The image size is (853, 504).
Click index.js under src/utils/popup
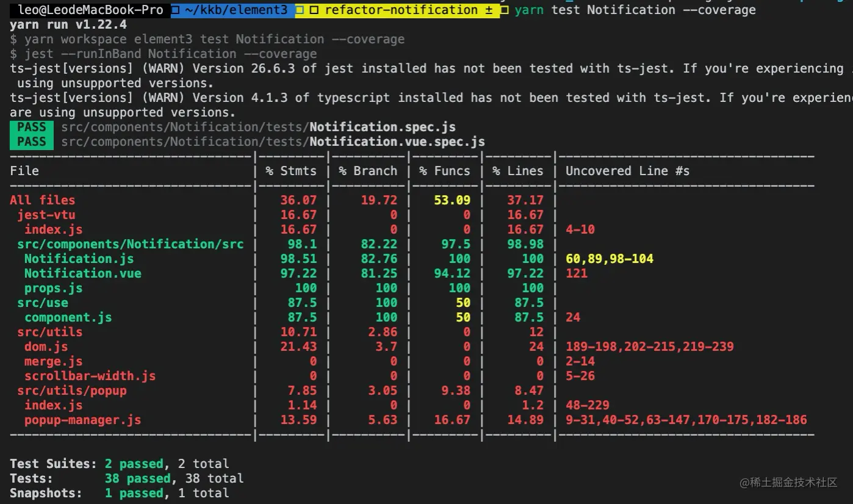pos(54,405)
